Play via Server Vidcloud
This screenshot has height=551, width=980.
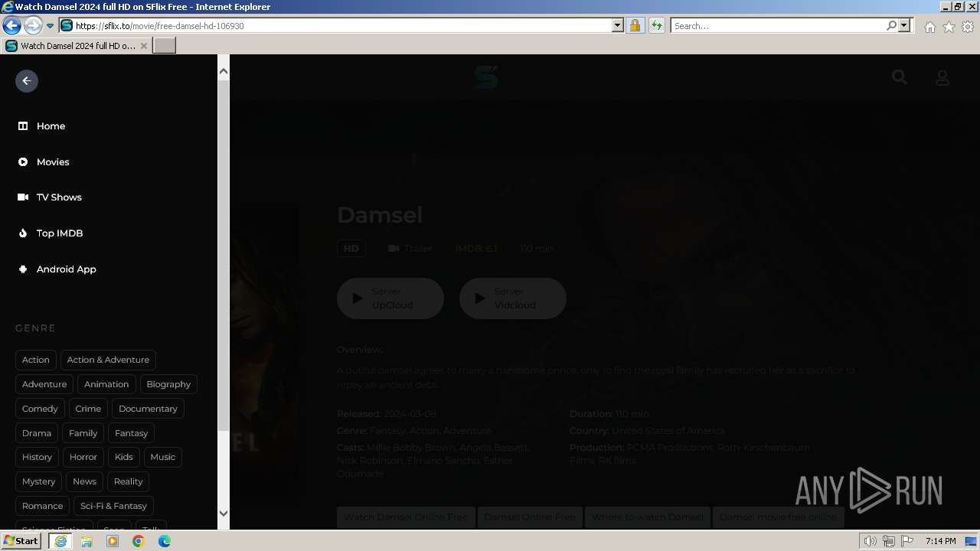point(513,298)
